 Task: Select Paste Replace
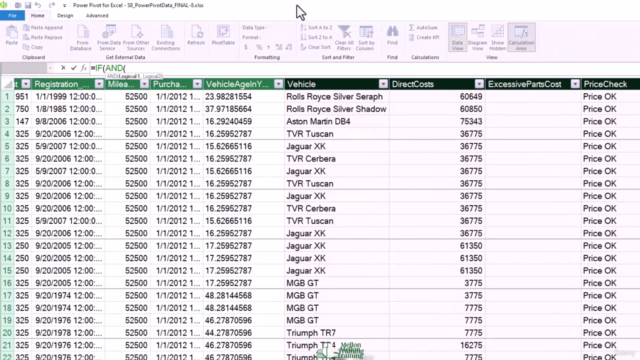point(43,37)
